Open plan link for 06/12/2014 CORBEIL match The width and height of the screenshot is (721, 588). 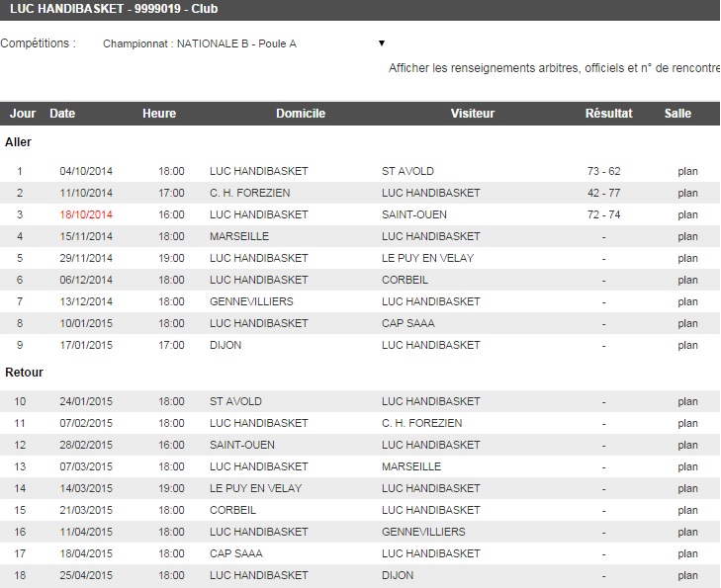[687, 280]
